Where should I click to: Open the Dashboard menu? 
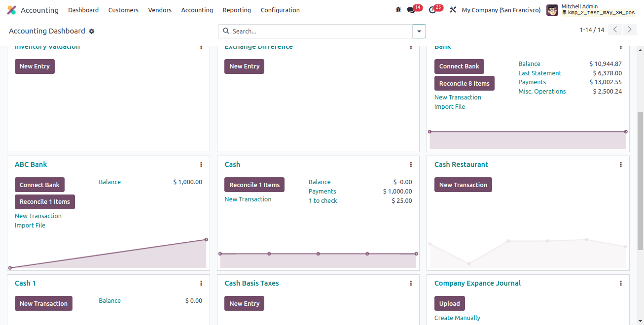click(x=83, y=10)
